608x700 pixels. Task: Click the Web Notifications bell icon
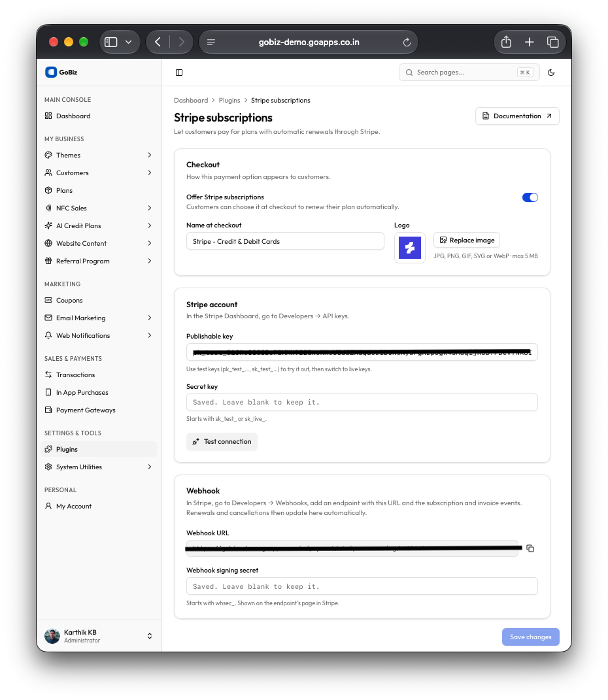tap(48, 335)
